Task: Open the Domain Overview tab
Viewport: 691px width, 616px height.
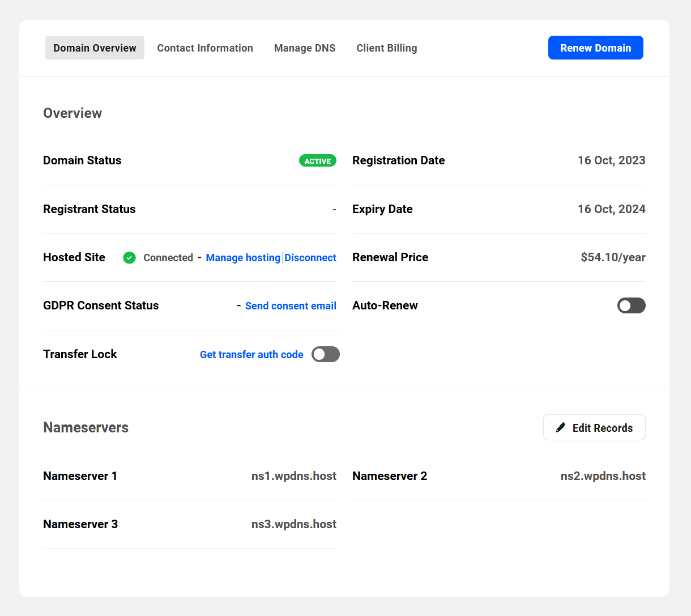Action: 95,48
